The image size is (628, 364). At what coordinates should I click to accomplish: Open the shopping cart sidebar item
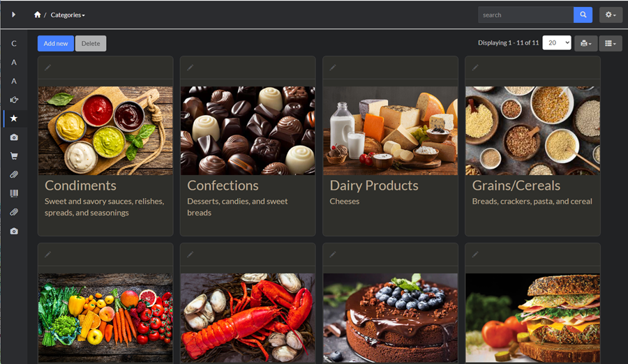[14, 156]
